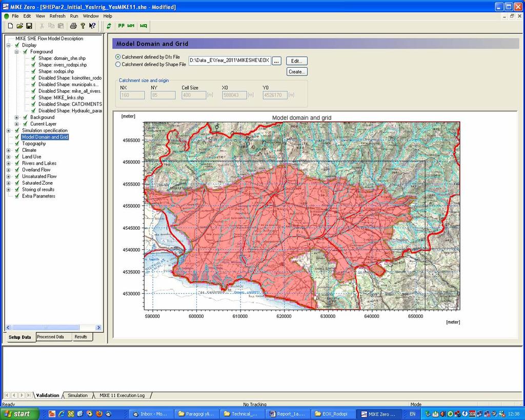
Task: Click the green MIKE Zero document icon in menu bar
Action: [x=6, y=16]
